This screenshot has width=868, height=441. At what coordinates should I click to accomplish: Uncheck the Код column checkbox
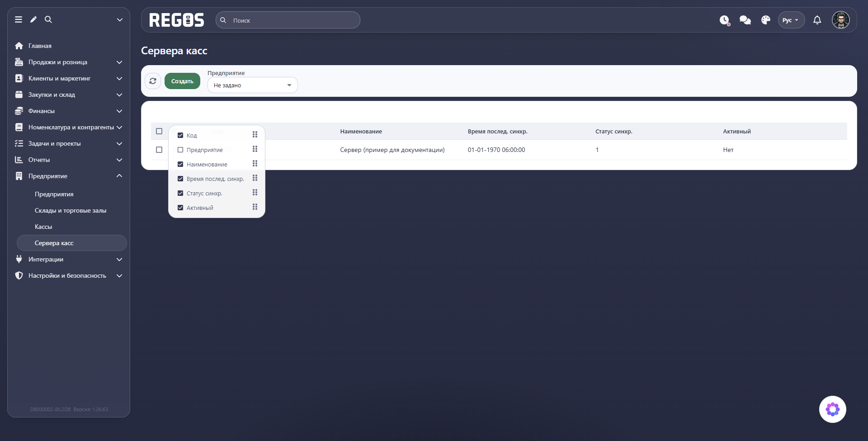180,135
